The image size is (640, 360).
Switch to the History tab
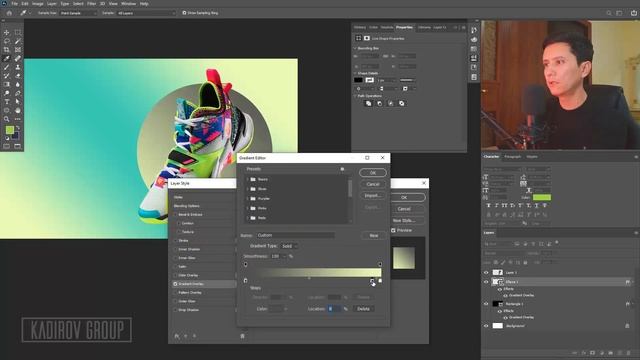(x=360, y=27)
